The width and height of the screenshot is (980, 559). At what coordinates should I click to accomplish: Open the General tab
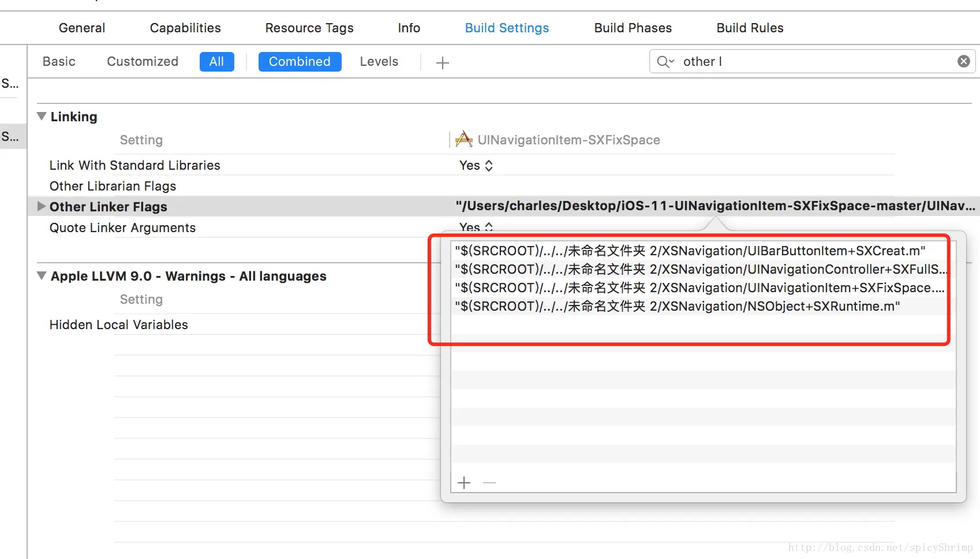82,28
